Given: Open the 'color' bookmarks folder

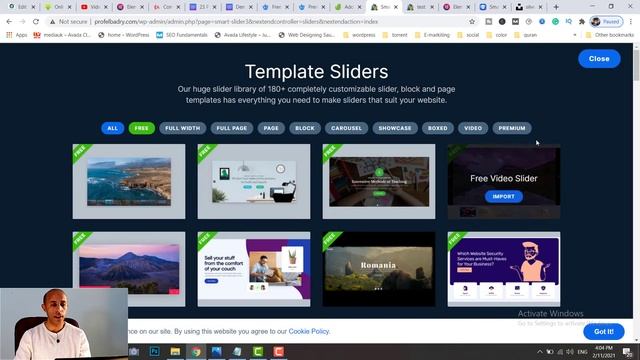Looking at the screenshot, I should [x=497, y=35].
